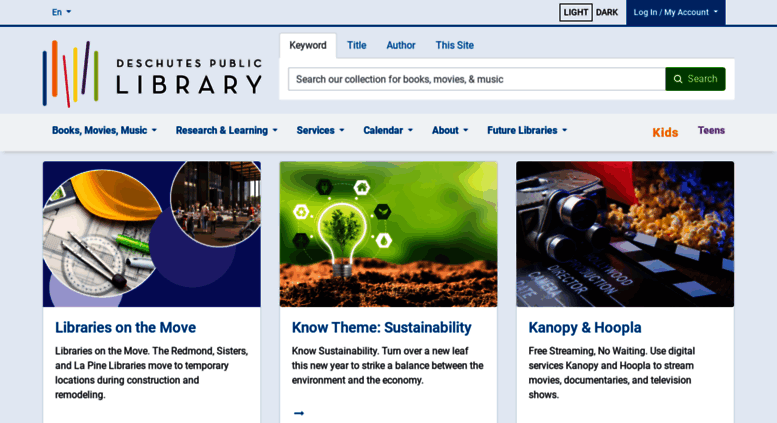Viewport: 777px width, 423px height.
Task: Select the Author search tab
Action: pos(400,46)
